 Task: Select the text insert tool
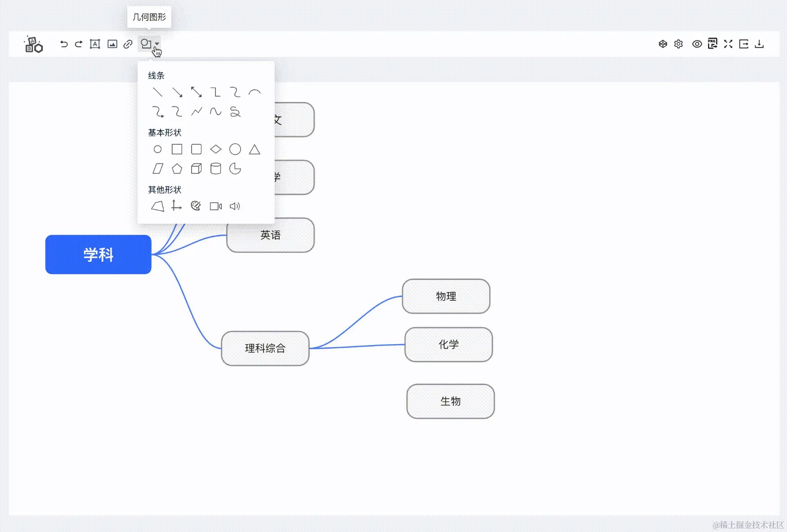pos(95,44)
